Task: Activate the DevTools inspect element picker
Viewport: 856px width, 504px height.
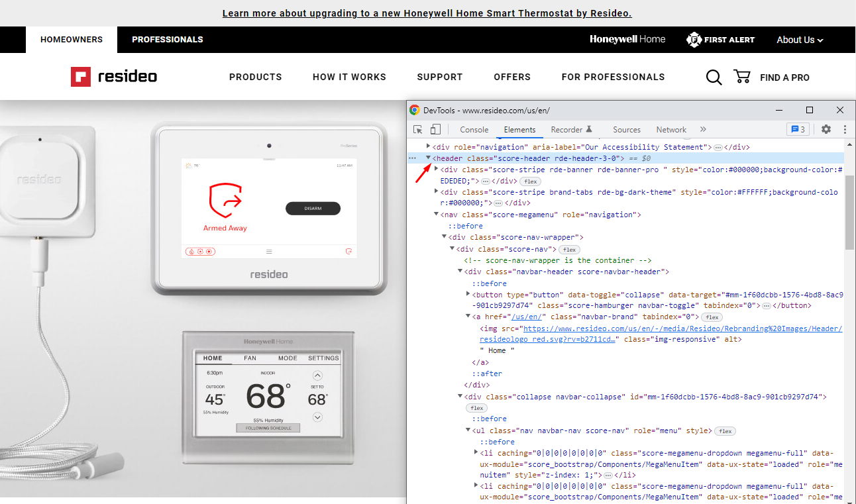Action: coord(418,130)
